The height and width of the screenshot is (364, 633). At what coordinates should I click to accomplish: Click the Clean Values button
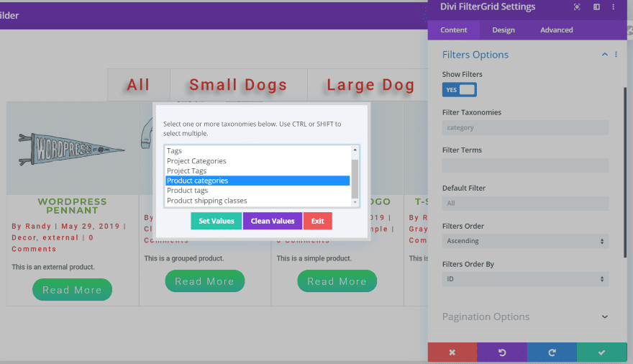click(x=273, y=221)
